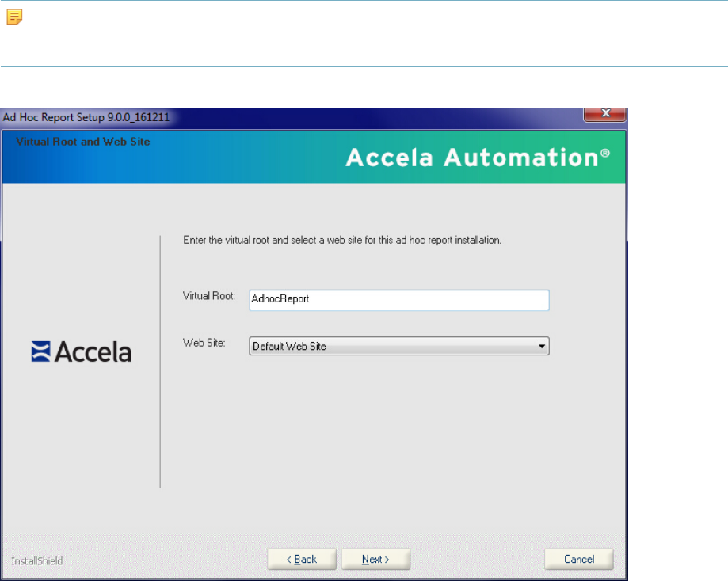Select the instruction text about virtual root
The width and height of the screenshot is (728, 581).
click(342, 240)
